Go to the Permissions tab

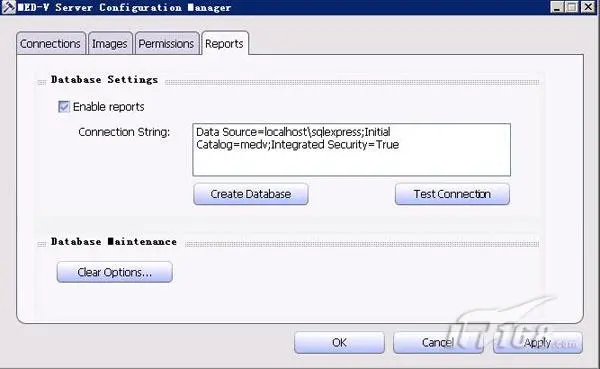point(167,44)
